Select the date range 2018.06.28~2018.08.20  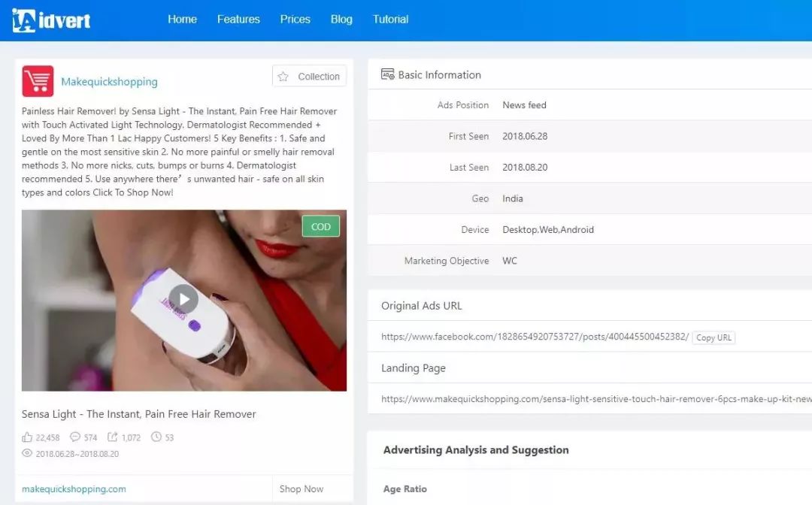(x=77, y=454)
